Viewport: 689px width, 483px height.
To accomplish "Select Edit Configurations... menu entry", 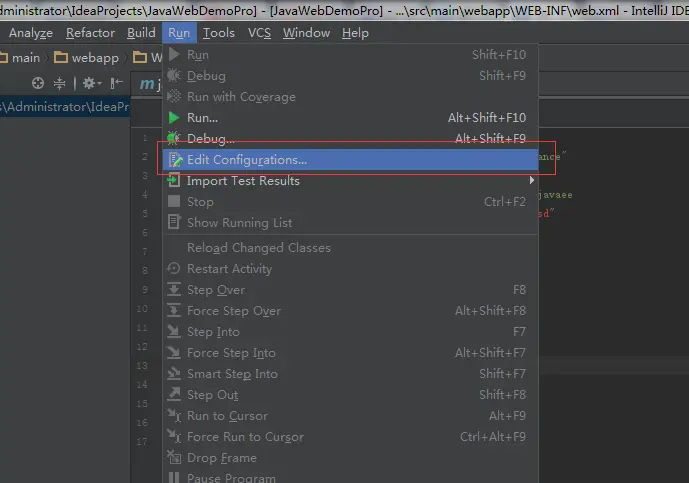I will point(351,160).
